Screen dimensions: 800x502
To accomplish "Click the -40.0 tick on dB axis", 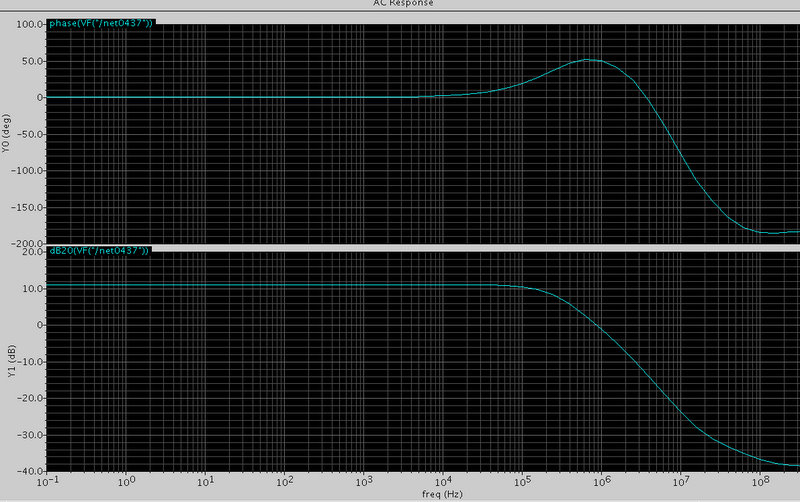I will 30,471.
